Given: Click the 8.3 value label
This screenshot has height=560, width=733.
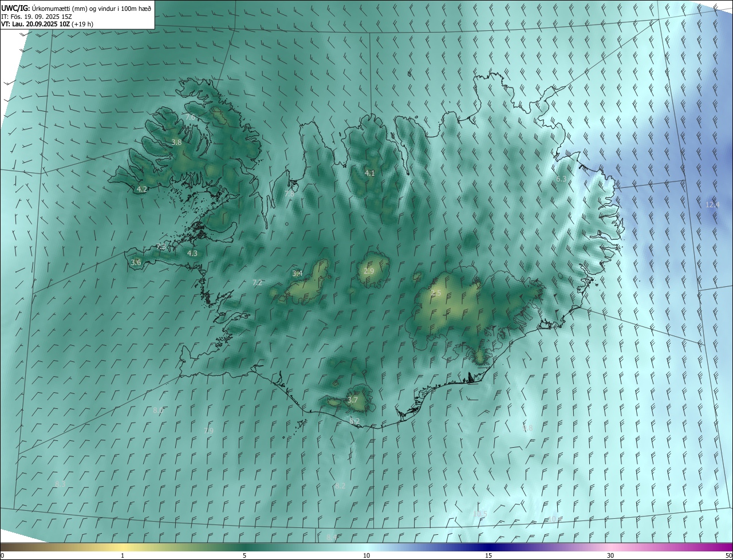Looking at the screenshot, I should pos(60,484).
